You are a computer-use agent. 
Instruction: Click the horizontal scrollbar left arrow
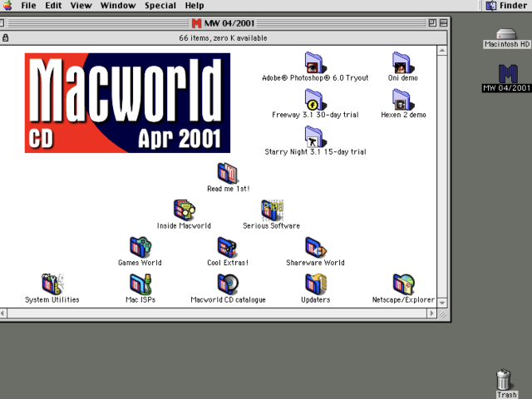[x=2, y=313]
